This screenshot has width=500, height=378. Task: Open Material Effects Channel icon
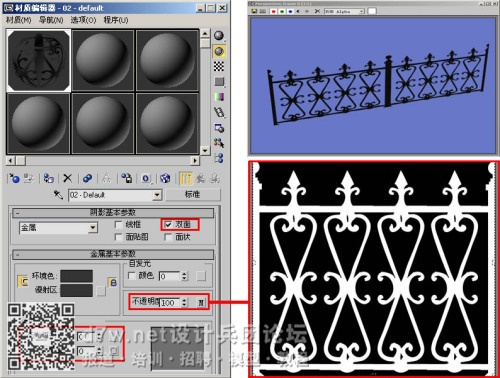tap(146, 179)
